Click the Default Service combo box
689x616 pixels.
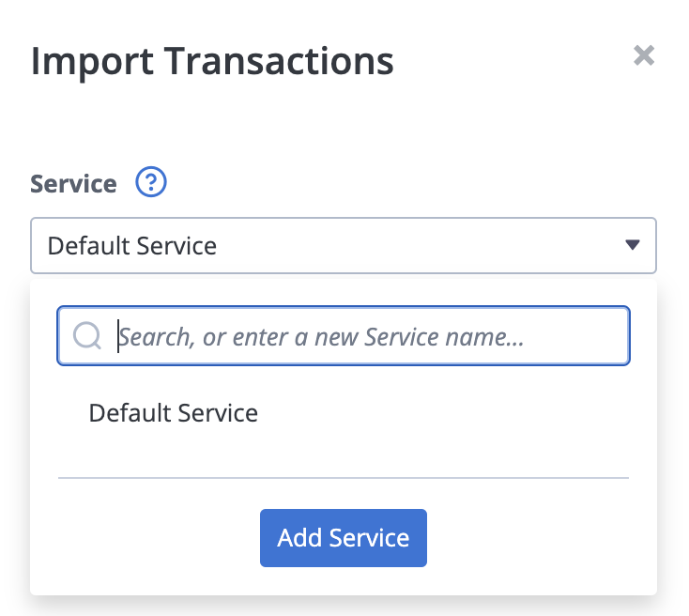click(344, 245)
